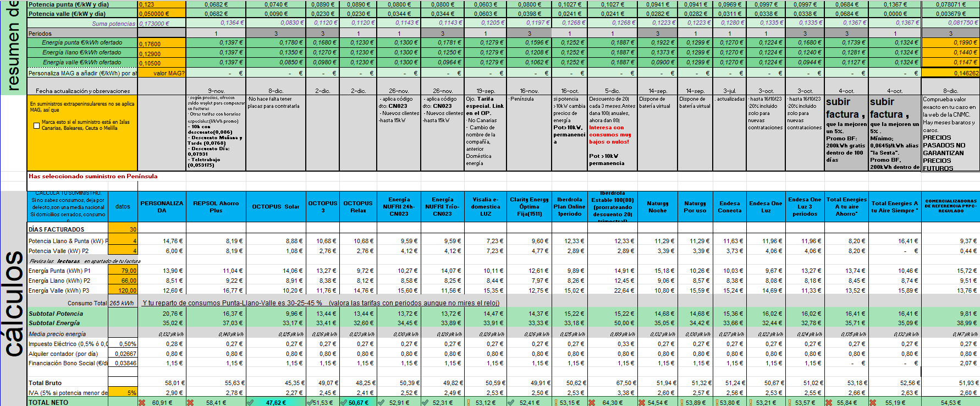Click the green check icon beside 47,62 €
The width and height of the screenshot is (980, 406).
click(250, 402)
